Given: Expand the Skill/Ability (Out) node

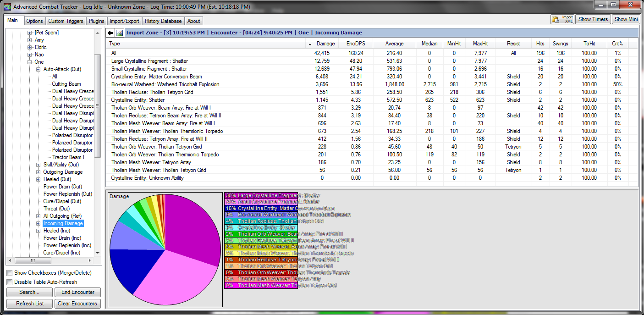Looking at the screenshot, I should point(39,165).
